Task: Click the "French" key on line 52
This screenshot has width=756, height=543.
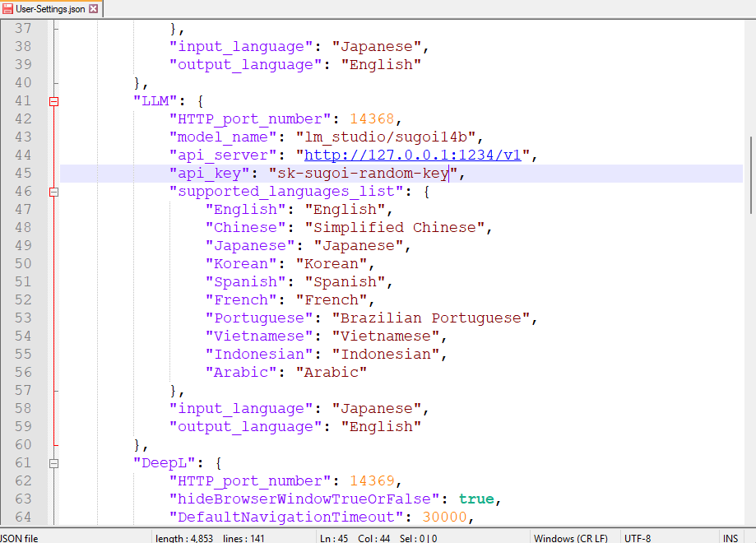Action: [x=241, y=300]
